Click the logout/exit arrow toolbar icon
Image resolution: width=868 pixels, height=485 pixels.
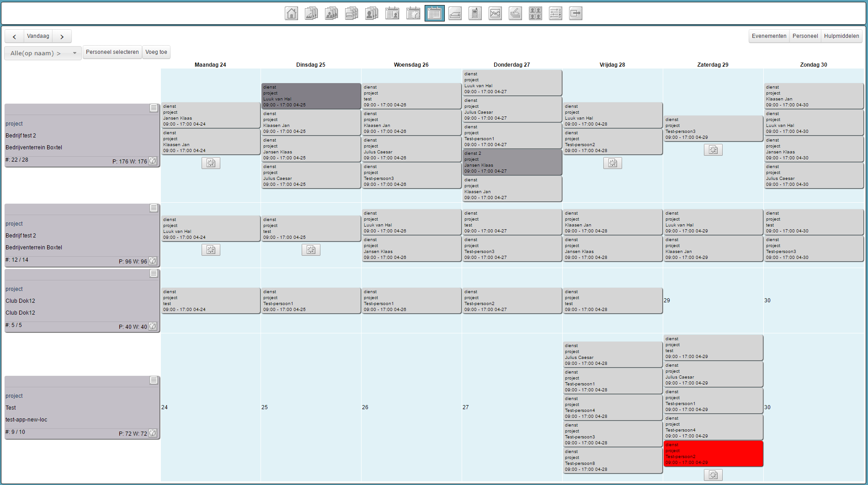575,14
